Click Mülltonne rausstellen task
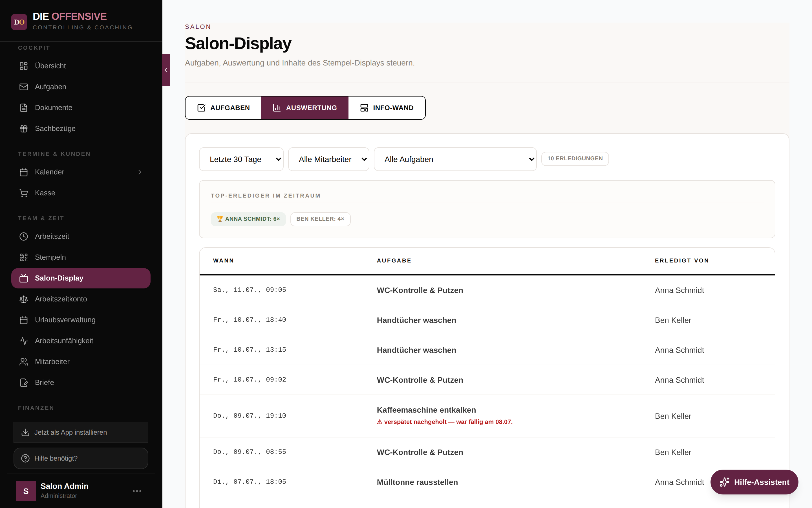 coord(417,482)
